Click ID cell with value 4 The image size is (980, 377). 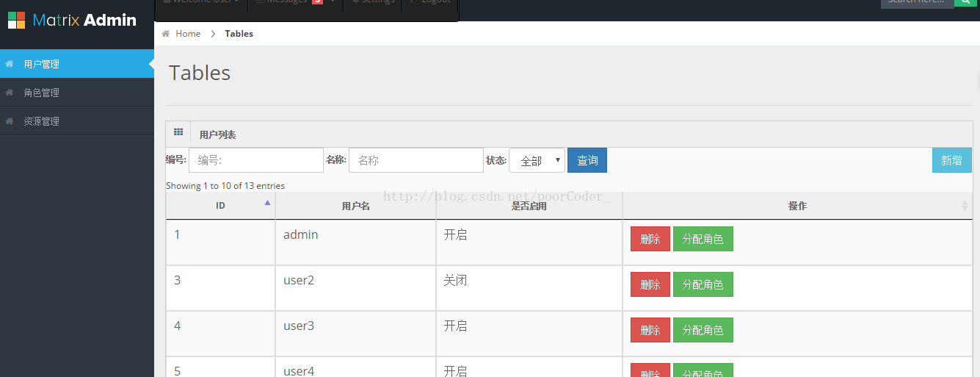pos(220,334)
